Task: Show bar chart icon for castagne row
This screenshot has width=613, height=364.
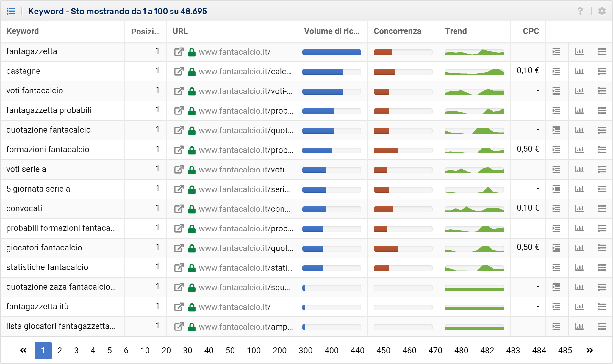Action: click(x=579, y=71)
